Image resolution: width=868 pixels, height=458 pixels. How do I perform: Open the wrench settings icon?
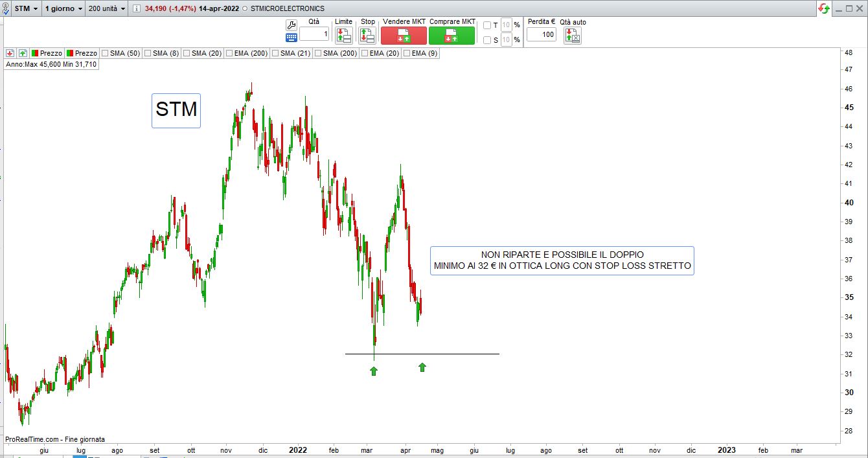(291, 25)
